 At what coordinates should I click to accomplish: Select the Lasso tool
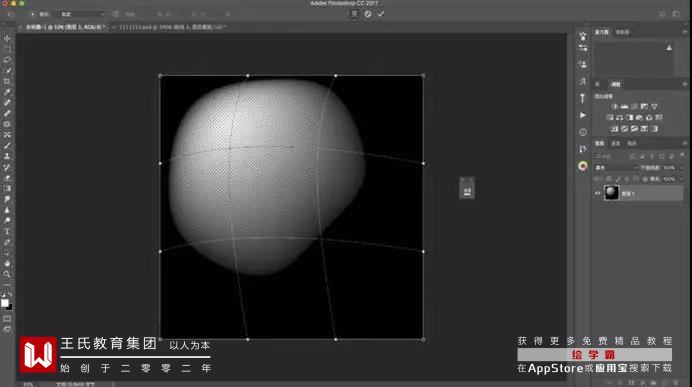pos(7,60)
